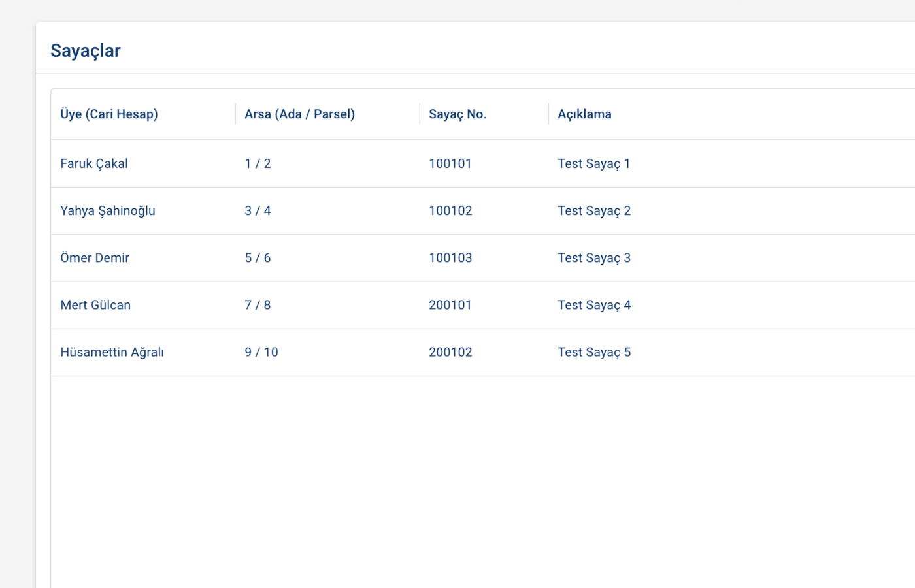Click the Test Sayaç 1 description
Image resolution: width=915 pixels, height=588 pixels.
[593, 164]
